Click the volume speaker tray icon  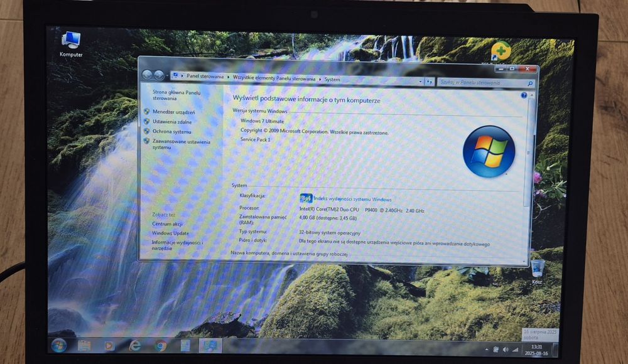506,350
